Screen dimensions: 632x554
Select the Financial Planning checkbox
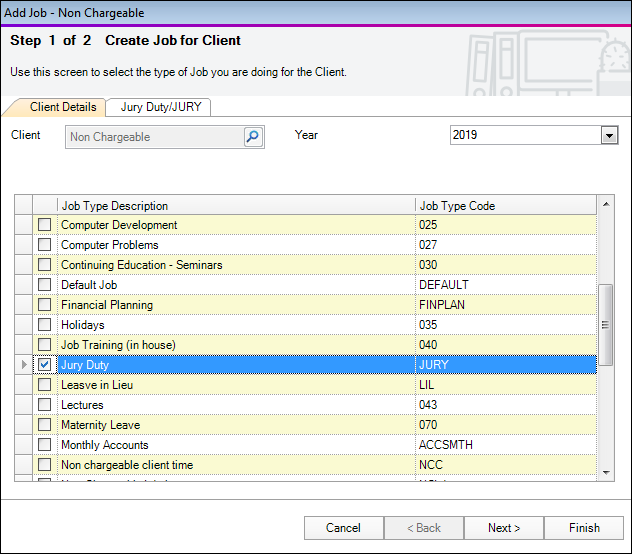44,305
